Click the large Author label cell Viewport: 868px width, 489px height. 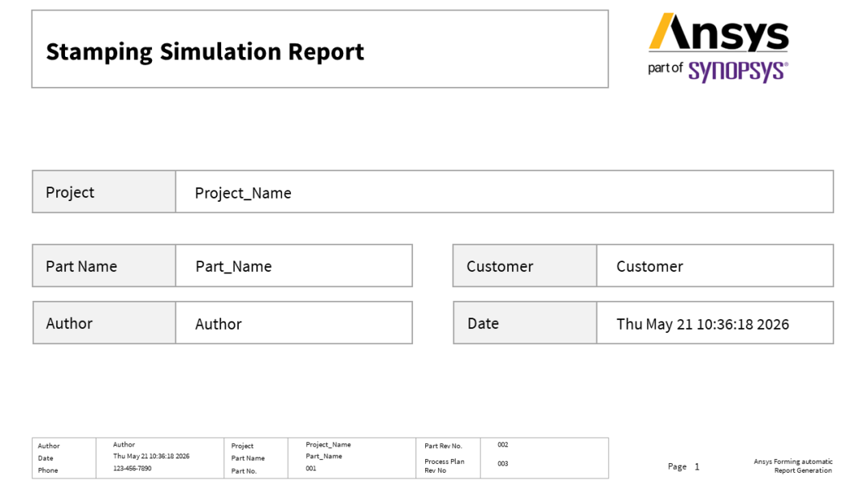point(104,323)
